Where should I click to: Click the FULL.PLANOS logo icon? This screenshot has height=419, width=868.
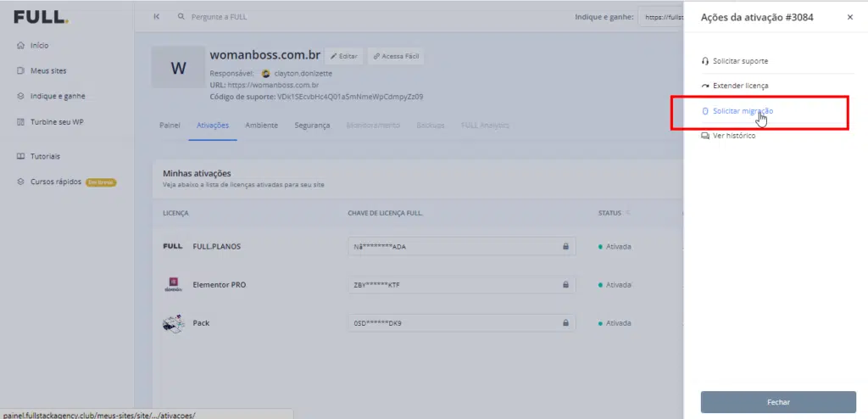coord(173,247)
